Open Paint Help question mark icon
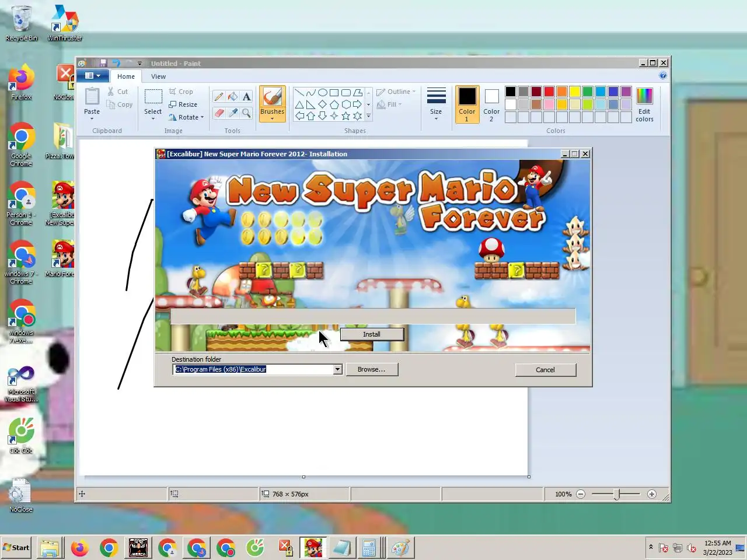 coord(663,76)
